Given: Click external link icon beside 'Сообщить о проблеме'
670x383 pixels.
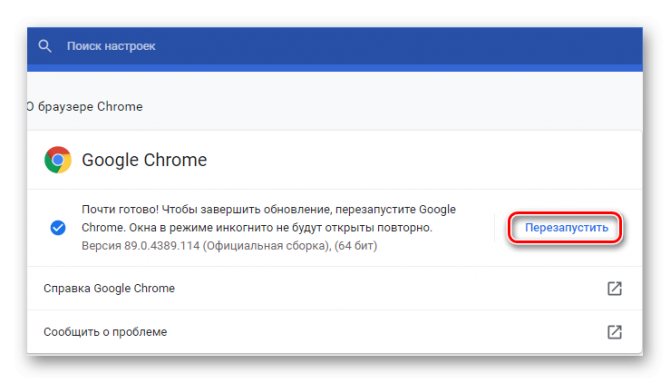Looking at the screenshot, I should click(614, 332).
